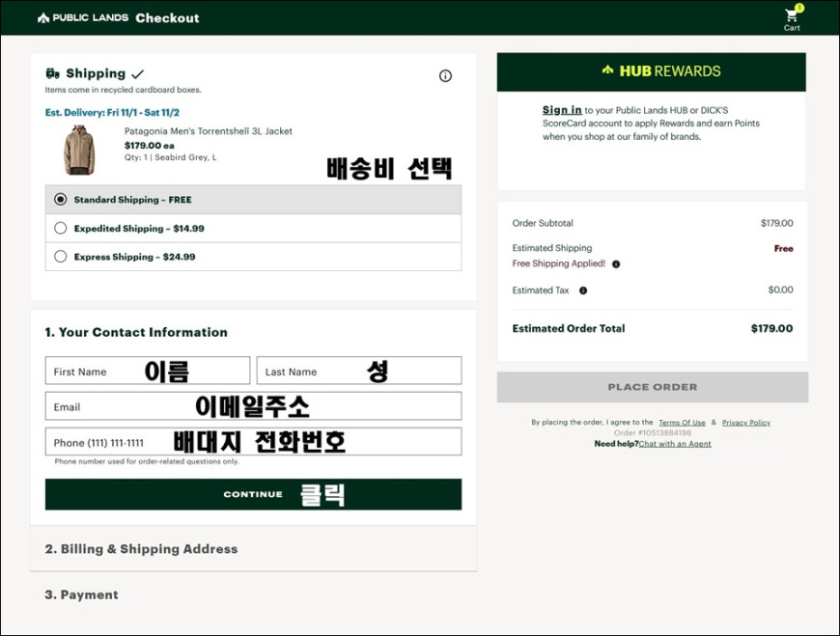
Task: Click the $179.00 ea item price
Action: pos(149,145)
